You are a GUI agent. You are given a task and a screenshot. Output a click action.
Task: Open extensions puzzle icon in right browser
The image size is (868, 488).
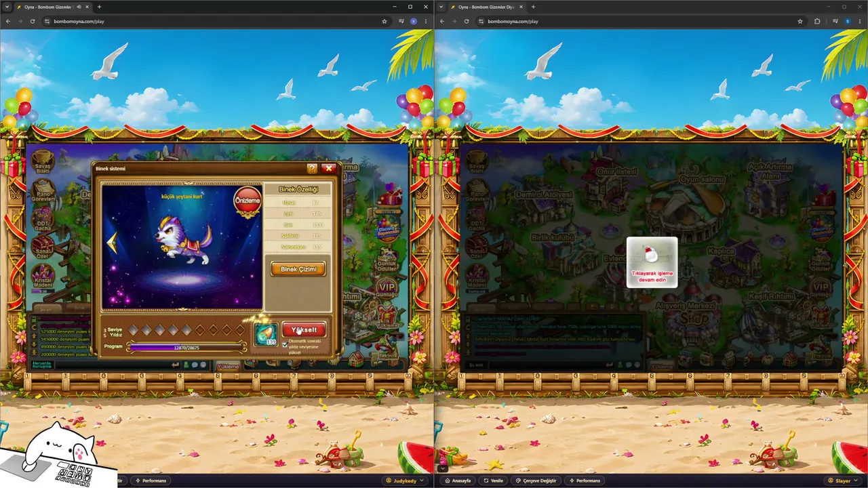pos(817,21)
